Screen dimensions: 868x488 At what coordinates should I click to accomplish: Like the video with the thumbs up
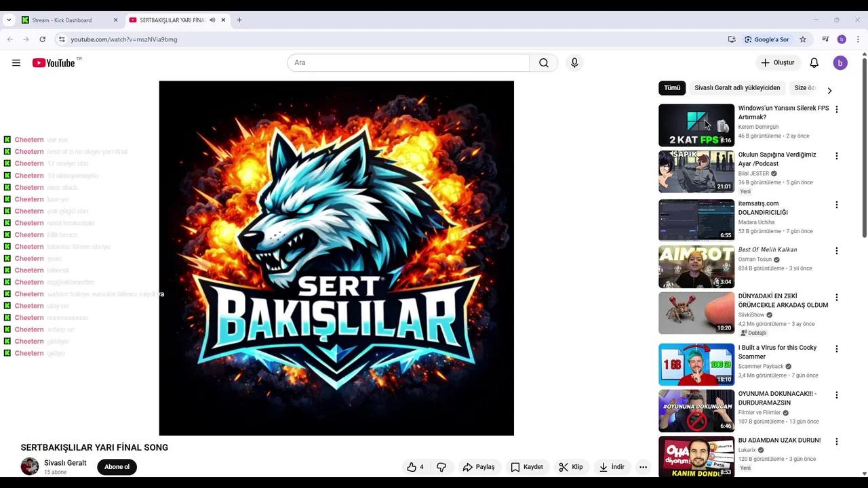click(412, 467)
